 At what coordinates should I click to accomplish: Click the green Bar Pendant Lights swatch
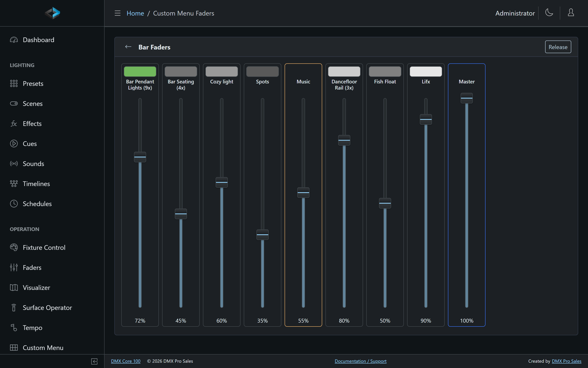click(x=140, y=72)
